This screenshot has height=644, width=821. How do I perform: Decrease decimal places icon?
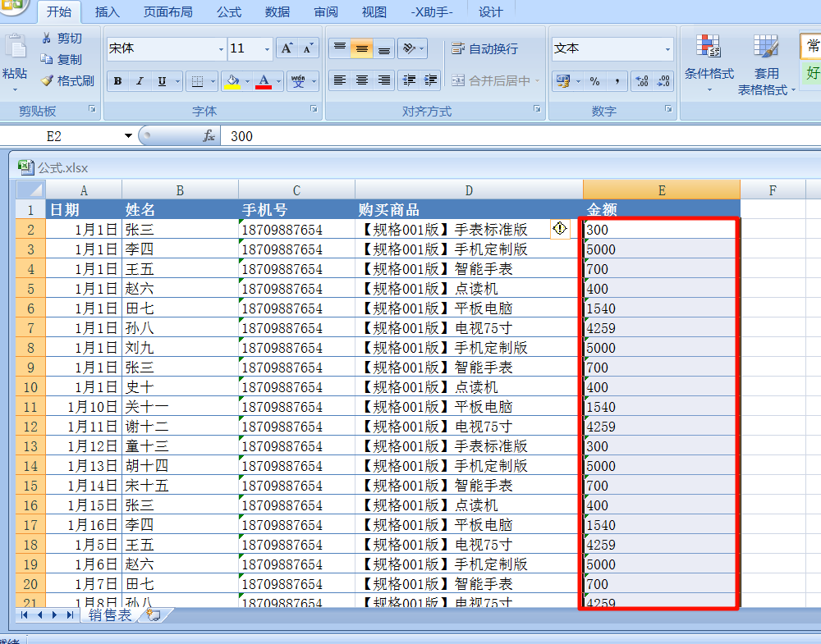click(x=663, y=81)
